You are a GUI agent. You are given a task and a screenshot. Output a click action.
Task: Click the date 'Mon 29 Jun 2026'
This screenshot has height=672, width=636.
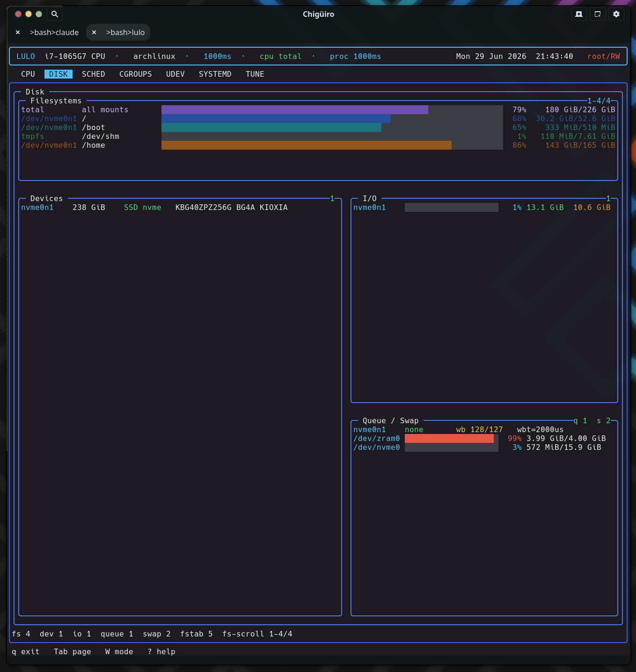491,56
